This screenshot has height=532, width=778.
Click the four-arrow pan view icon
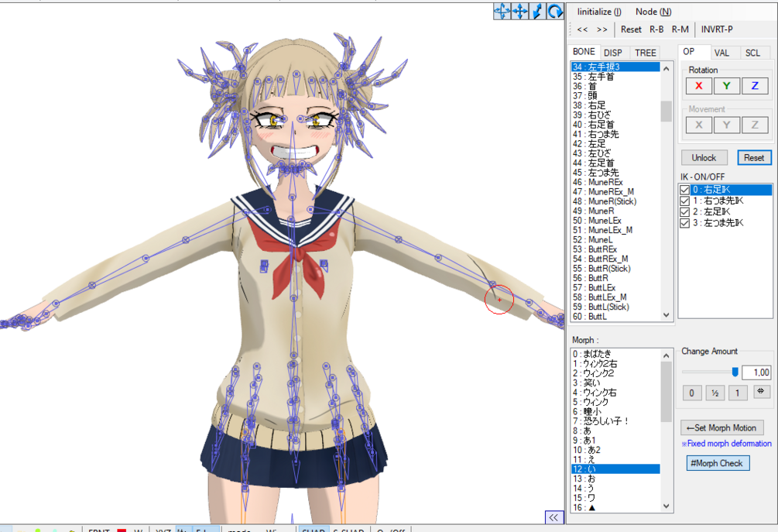[x=519, y=11]
